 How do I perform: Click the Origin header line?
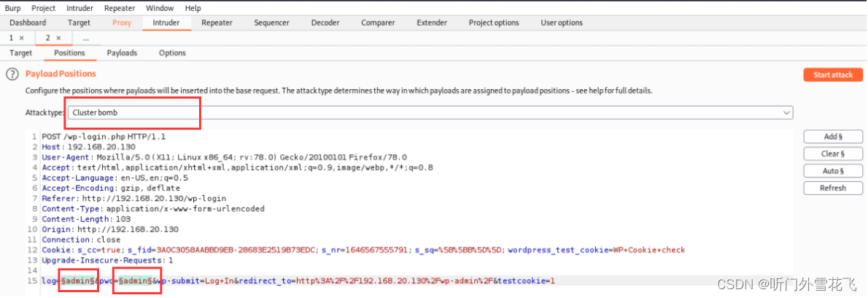110,229
